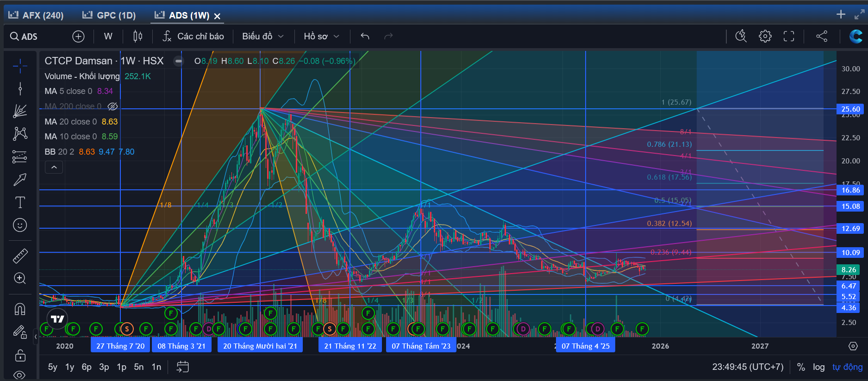Select the ADS (1W) tab
Image resolution: width=868 pixels, height=381 pixels.
pyautogui.click(x=183, y=15)
